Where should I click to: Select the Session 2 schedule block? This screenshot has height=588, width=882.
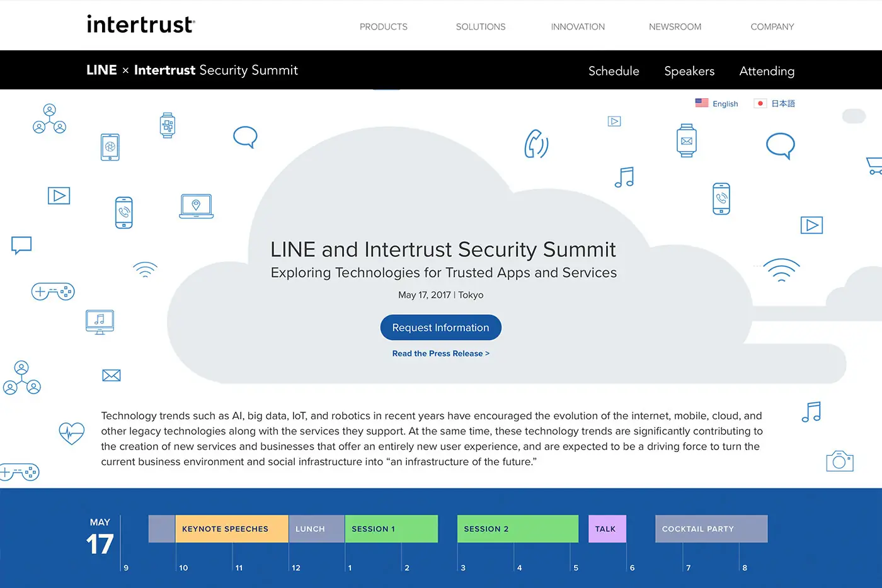518,529
